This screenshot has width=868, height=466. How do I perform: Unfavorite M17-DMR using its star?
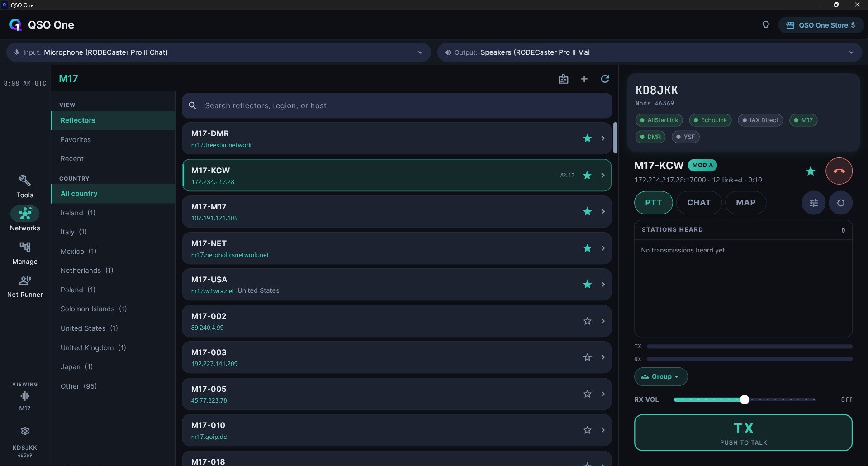pos(587,138)
